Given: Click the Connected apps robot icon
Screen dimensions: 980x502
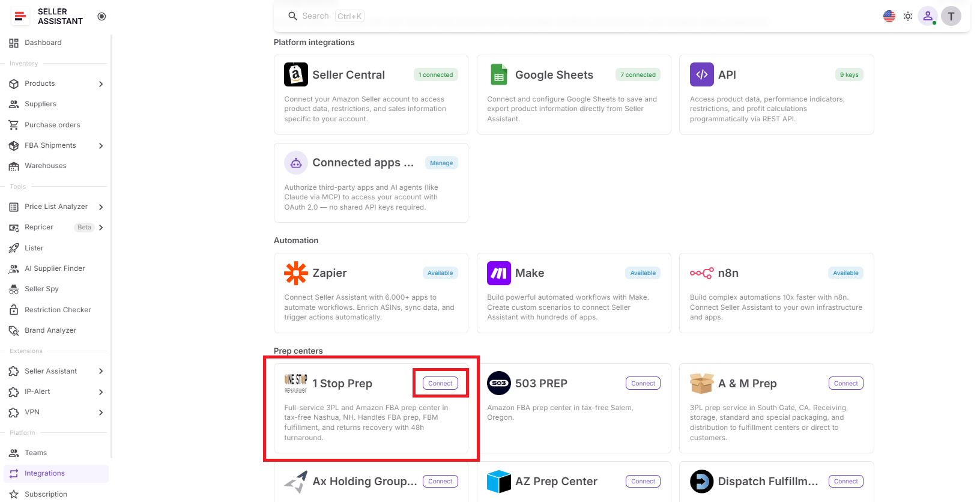Looking at the screenshot, I should coord(296,163).
